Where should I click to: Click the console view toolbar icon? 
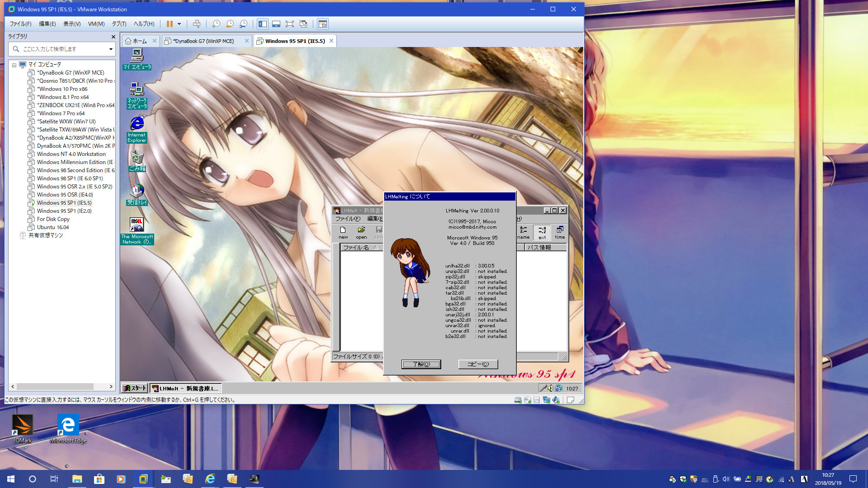coord(322,24)
